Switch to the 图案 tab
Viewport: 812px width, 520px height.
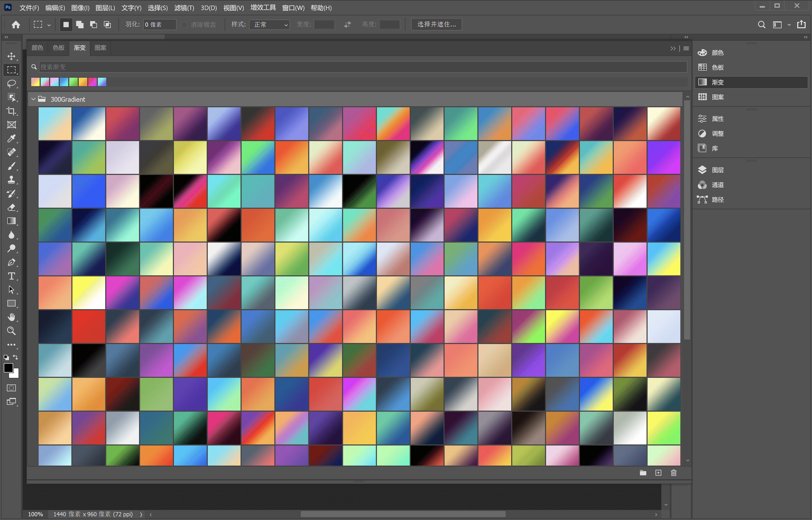[100, 48]
